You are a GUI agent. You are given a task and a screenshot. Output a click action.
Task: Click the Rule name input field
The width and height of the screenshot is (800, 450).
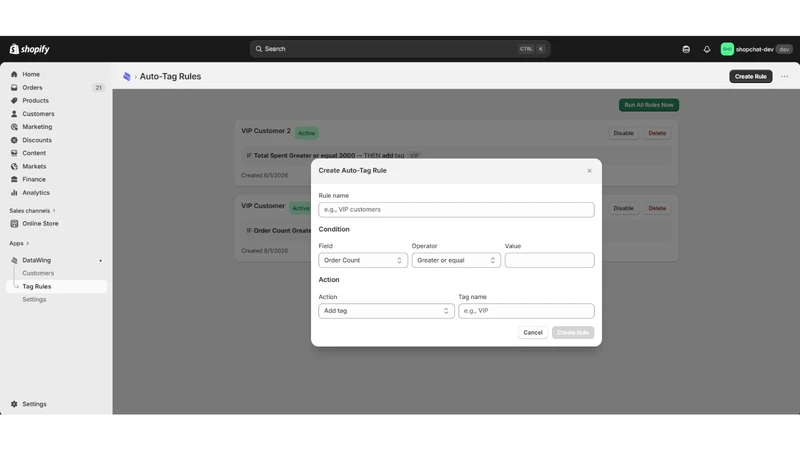click(x=456, y=210)
